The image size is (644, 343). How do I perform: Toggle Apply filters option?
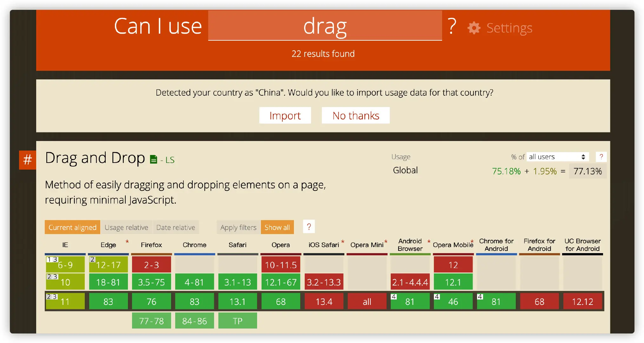pyautogui.click(x=238, y=227)
